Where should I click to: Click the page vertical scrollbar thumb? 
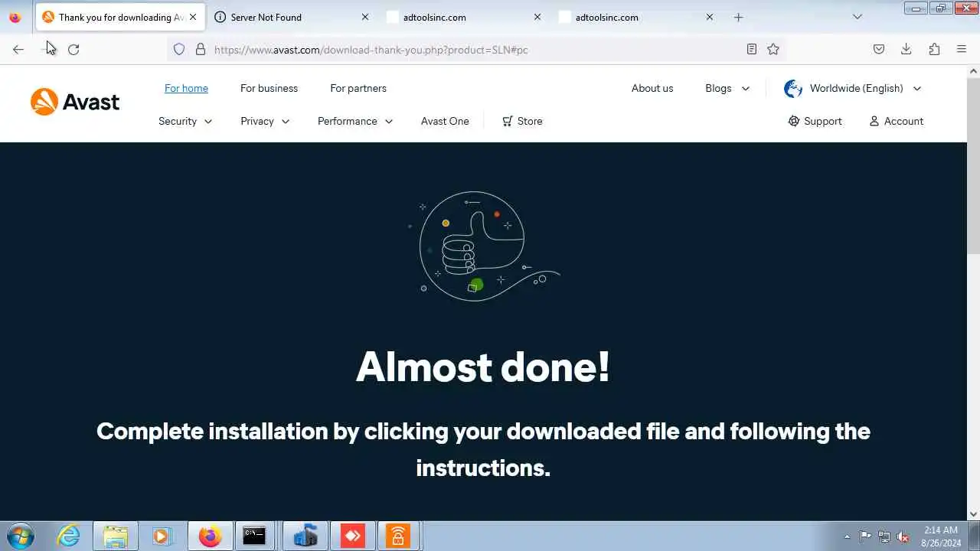pos(973,165)
